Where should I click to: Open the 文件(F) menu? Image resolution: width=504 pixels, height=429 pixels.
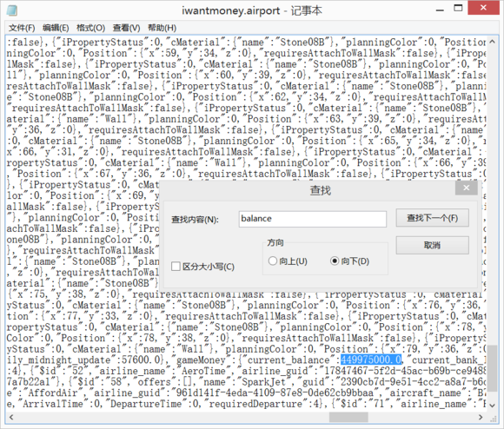coord(22,28)
